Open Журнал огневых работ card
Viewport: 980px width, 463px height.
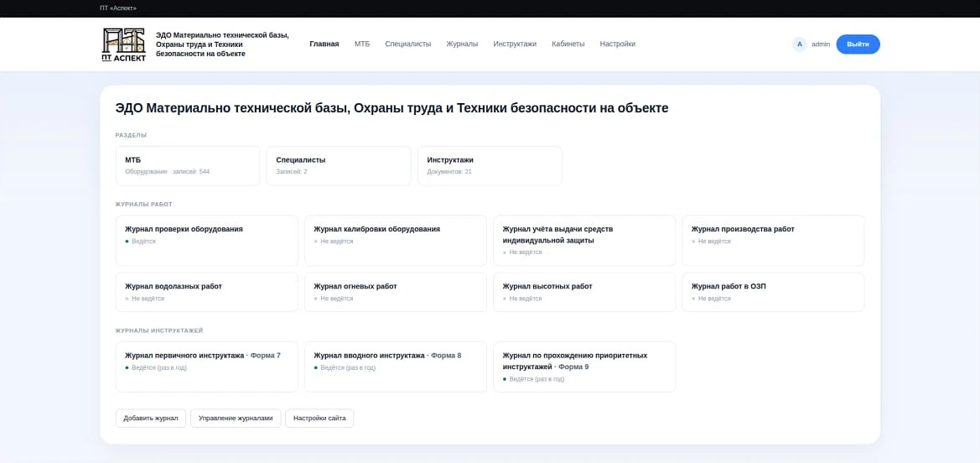pos(396,292)
